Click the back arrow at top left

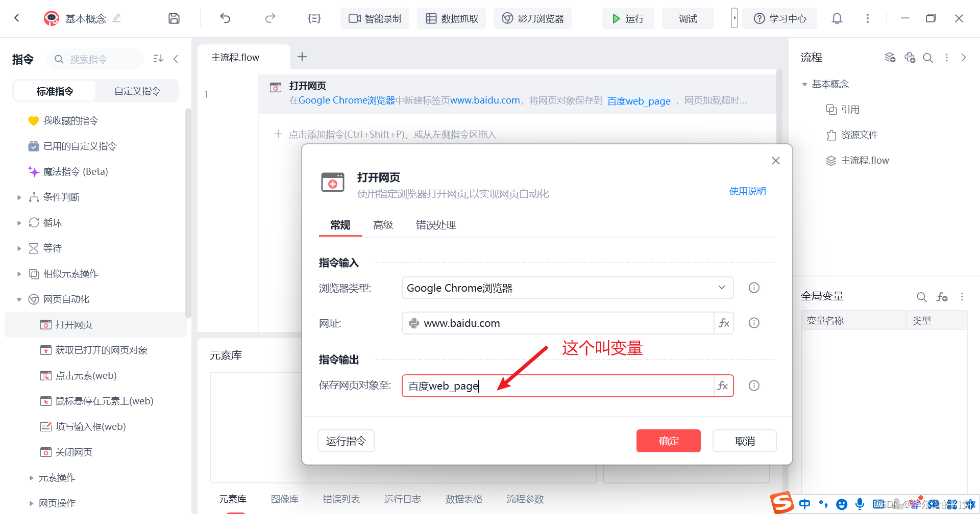(x=17, y=18)
